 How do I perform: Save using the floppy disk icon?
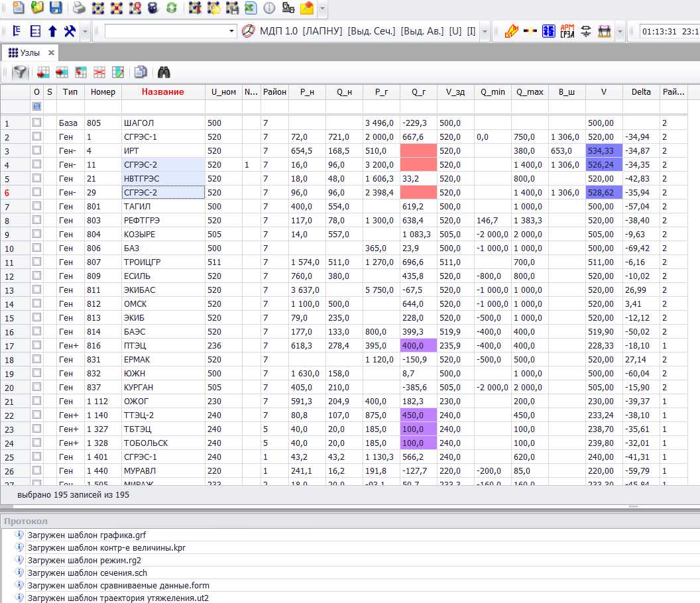pos(56,7)
